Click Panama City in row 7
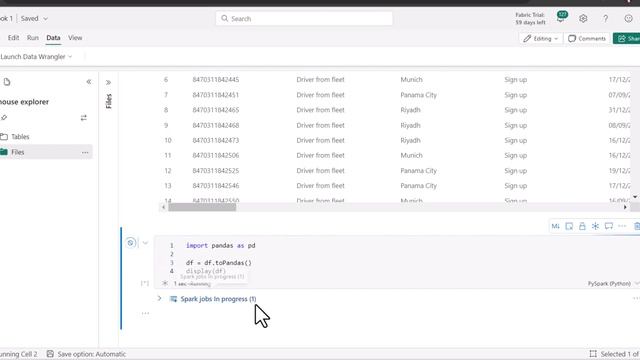The width and height of the screenshot is (640, 360). pyautogui.click(x=418, y=95)
